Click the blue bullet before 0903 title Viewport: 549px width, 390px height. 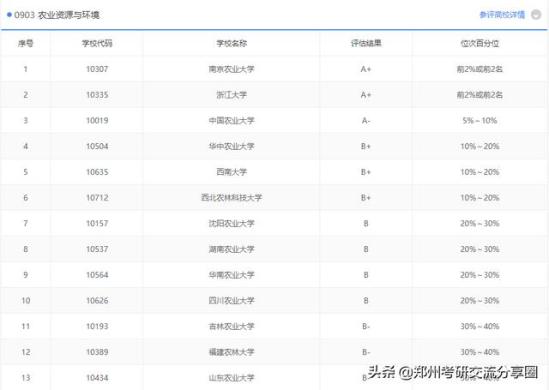pyautogui.click(x=9, y=15)
